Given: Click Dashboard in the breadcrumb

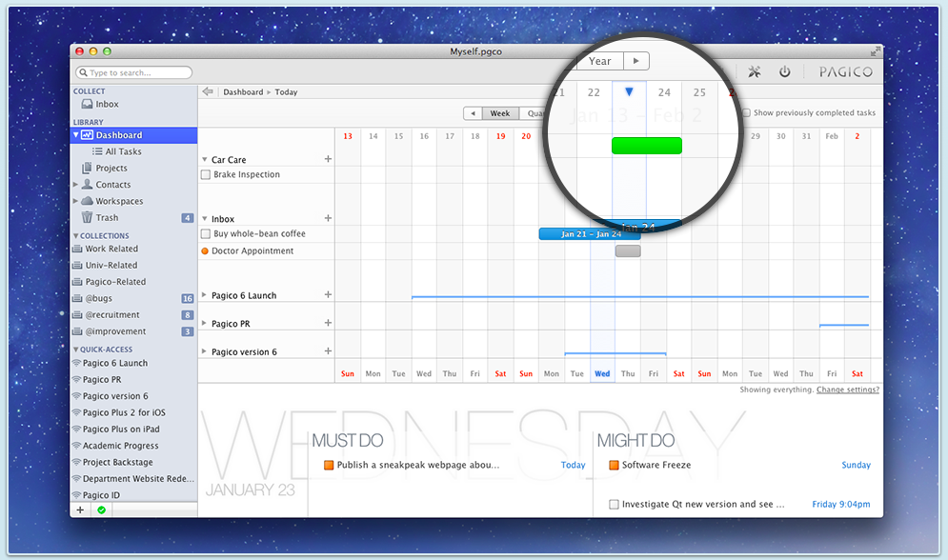Looking at the screenshot, I should click(x=243, y=91).
